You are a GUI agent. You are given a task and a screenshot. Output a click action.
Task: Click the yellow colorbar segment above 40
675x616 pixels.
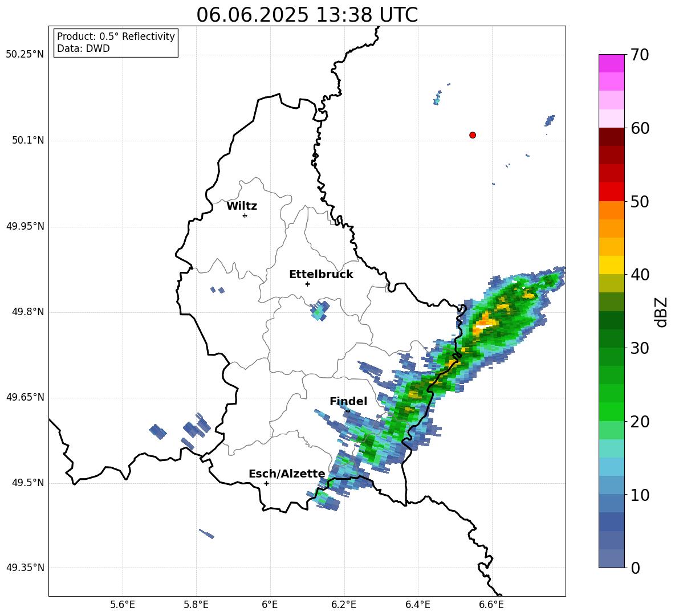pyautogui.click(x=611, y=265)
